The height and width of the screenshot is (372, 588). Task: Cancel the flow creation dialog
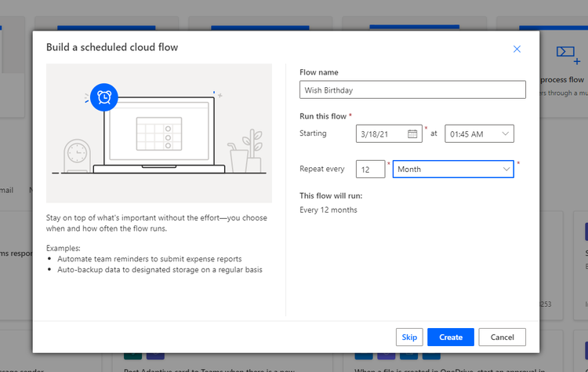point(502,337)
